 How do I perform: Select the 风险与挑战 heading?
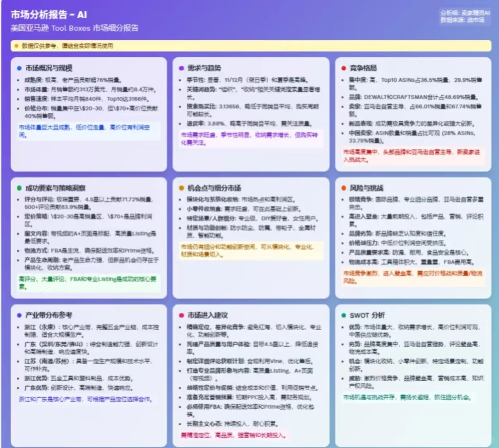[x=366, y=188]
